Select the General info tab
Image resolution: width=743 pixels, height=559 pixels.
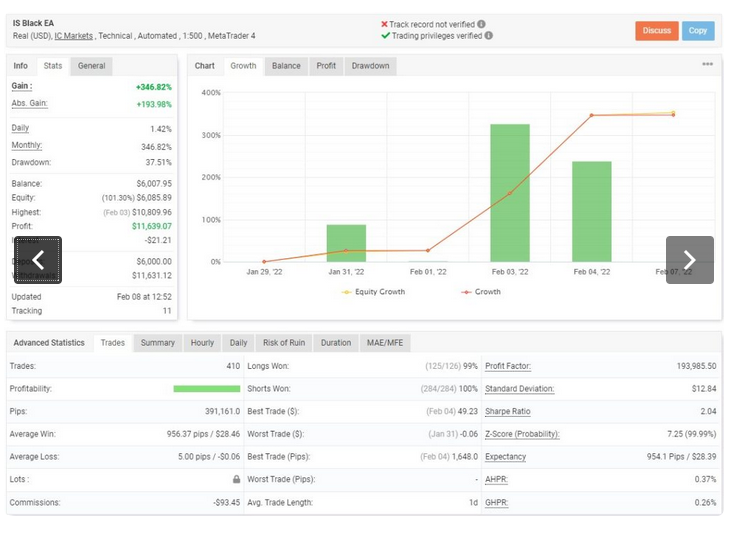pyautogui.click(x=91, y=66)
